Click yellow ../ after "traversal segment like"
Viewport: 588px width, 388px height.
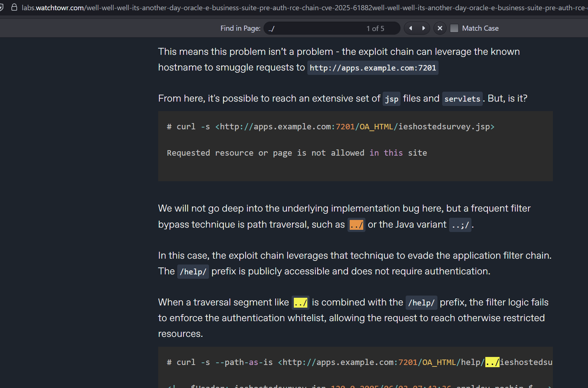tap(300, 303)
